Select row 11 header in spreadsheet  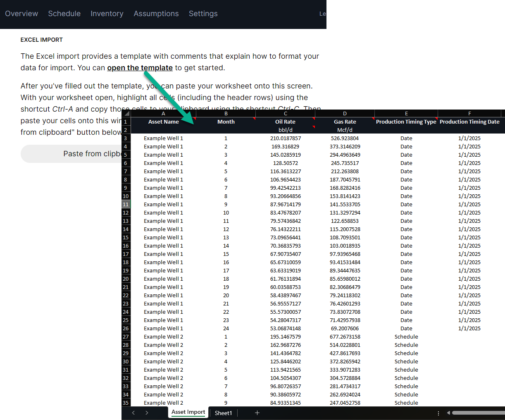coord(126,204)
